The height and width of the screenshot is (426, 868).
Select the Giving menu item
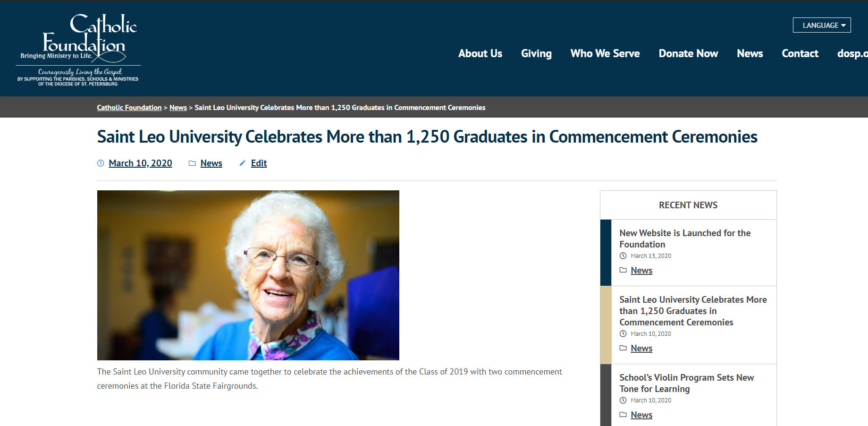(536, 54)
